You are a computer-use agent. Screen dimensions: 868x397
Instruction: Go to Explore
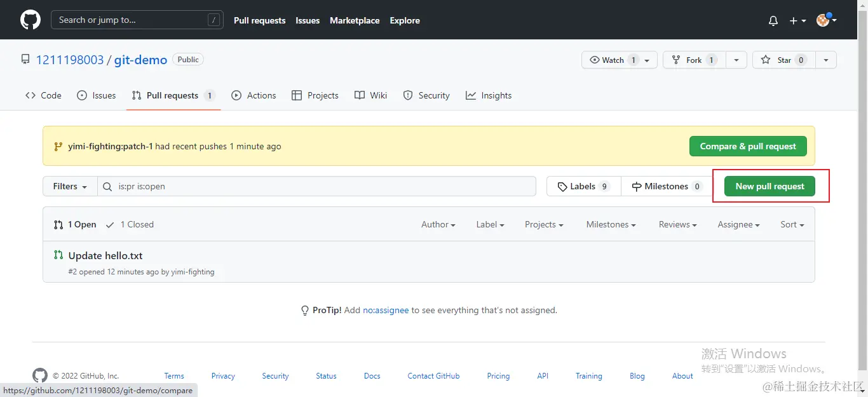click(405, 20)
